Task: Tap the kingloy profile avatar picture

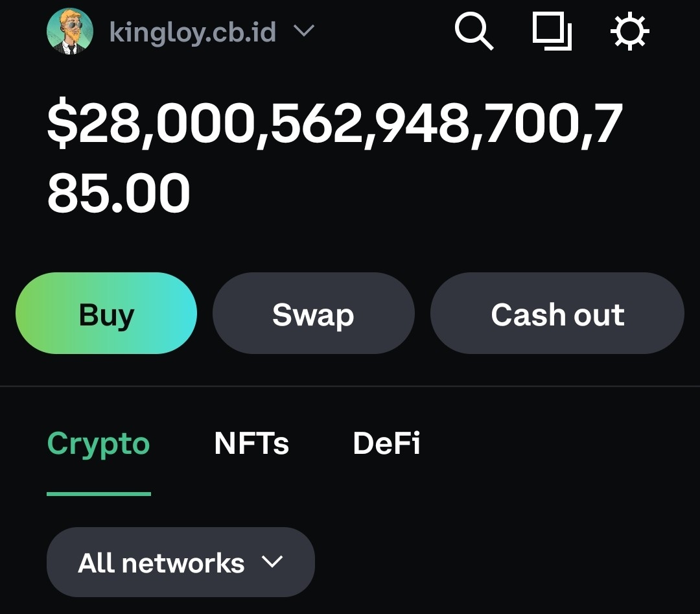Action: pyautogui.click(x=70, y=31)
